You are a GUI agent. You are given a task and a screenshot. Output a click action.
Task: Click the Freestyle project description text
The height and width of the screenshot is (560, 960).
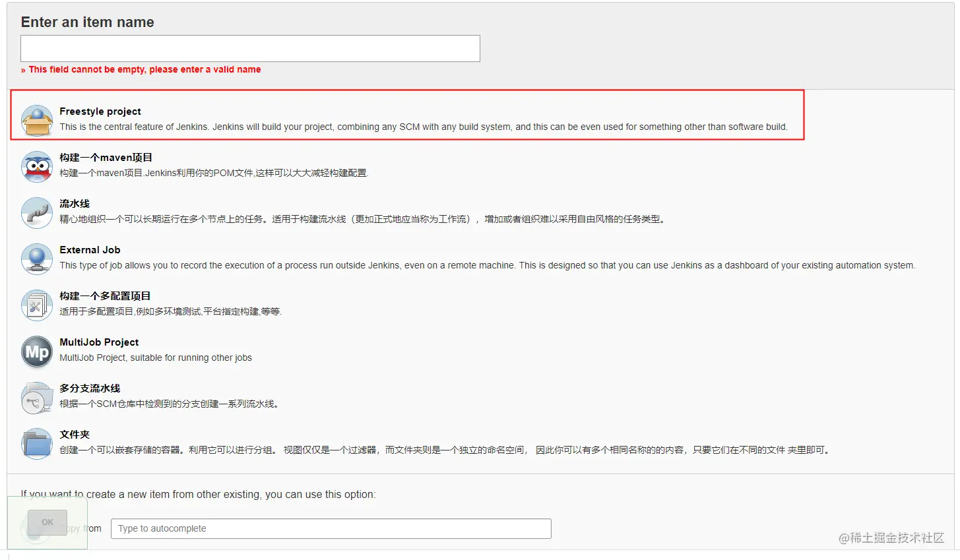point(424,127)
